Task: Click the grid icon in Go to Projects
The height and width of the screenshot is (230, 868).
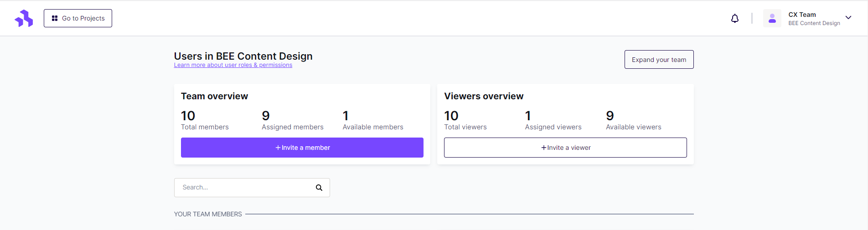Action: coord(55,18)
